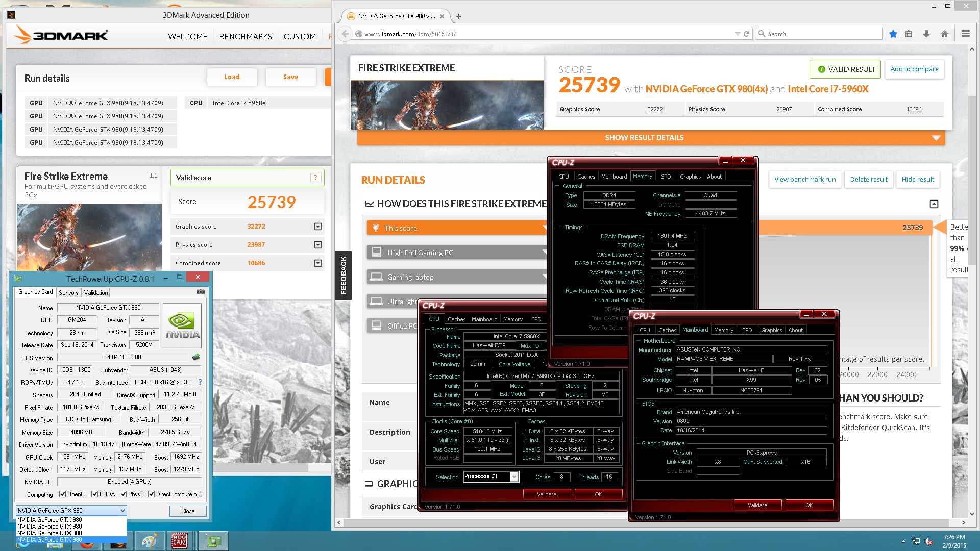The width and height of the screenshot is (980, 551).
Task: Click the browser vertical scrollbar down arrow
Action: [972, 514]
